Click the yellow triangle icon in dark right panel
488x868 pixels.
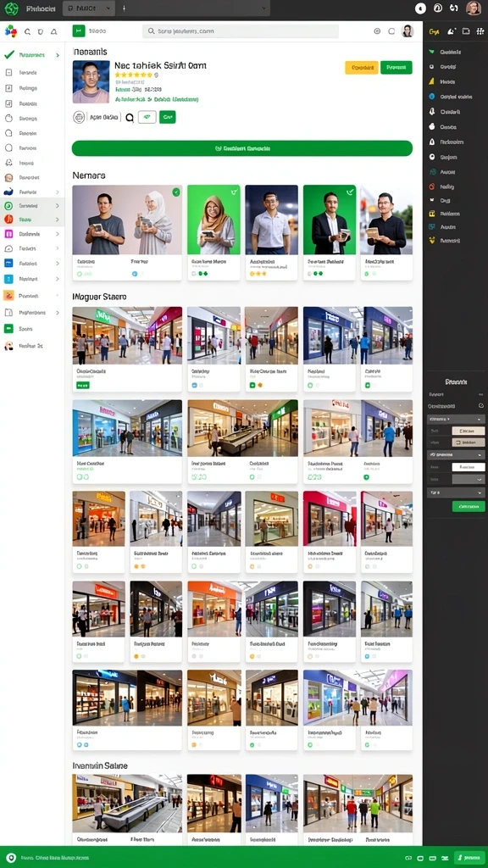click(431, 81)
